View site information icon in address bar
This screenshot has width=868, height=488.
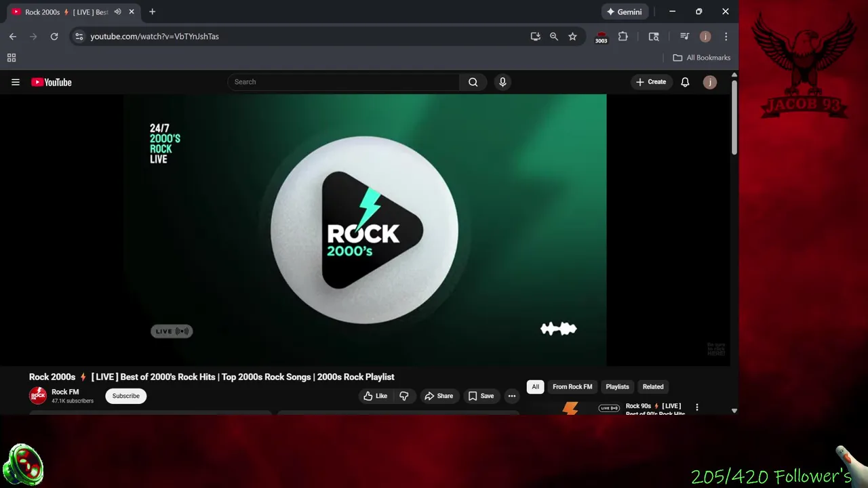pyautogui.click(x=79, y=37)
